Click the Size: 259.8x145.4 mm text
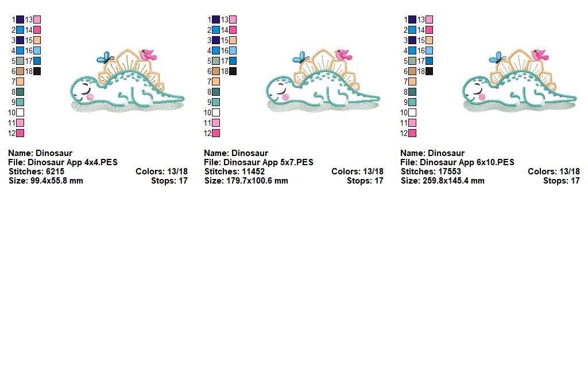 click(443, 181)
